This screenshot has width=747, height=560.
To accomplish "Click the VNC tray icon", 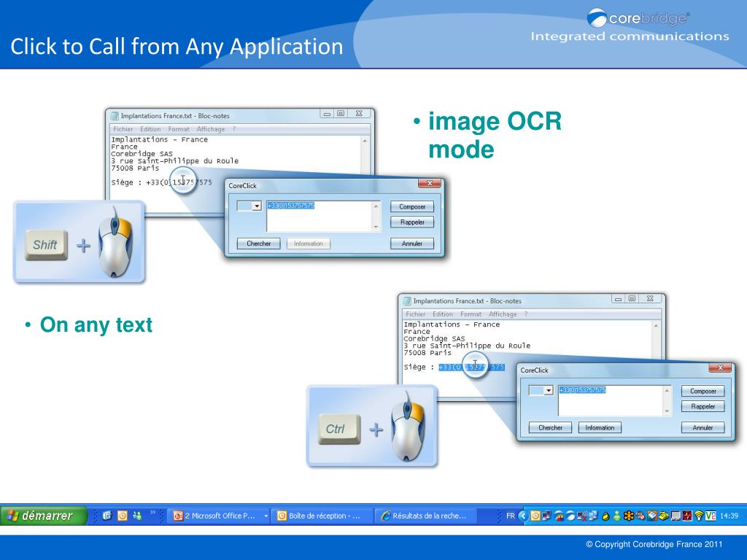I will (x=711, y=516).
